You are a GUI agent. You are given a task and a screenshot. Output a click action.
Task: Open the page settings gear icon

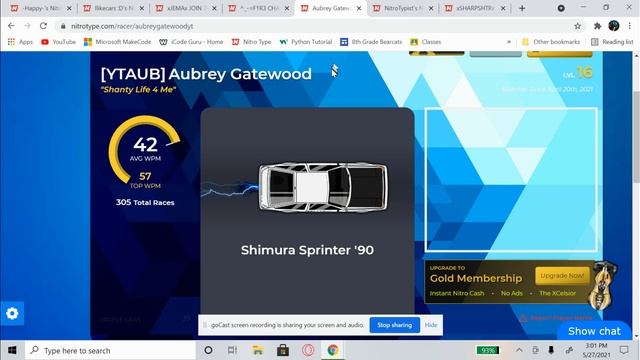12,313
